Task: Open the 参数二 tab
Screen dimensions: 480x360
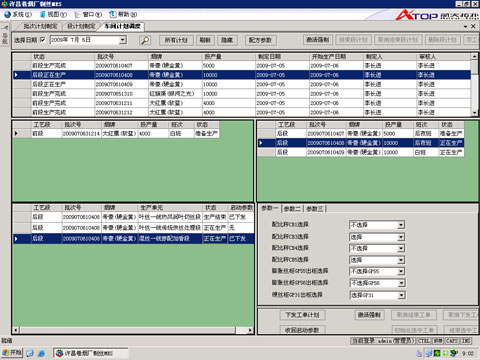Action: 292,209
